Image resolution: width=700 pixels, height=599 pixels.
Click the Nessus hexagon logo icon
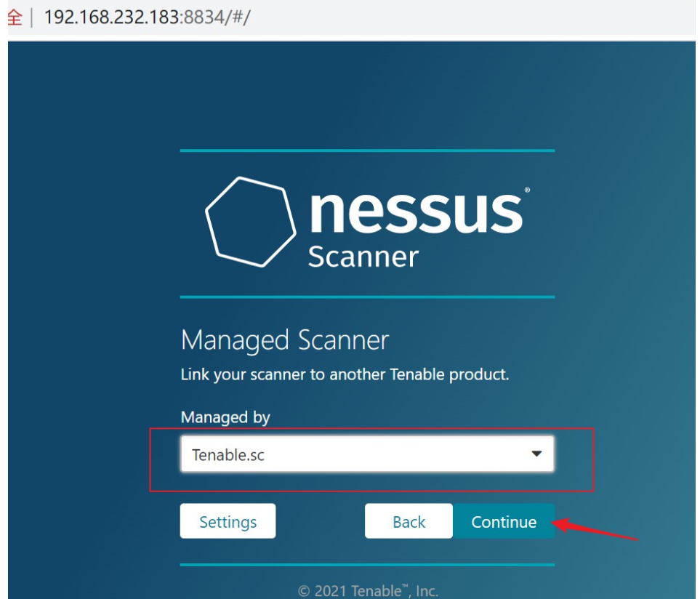(x=251, y=222)
